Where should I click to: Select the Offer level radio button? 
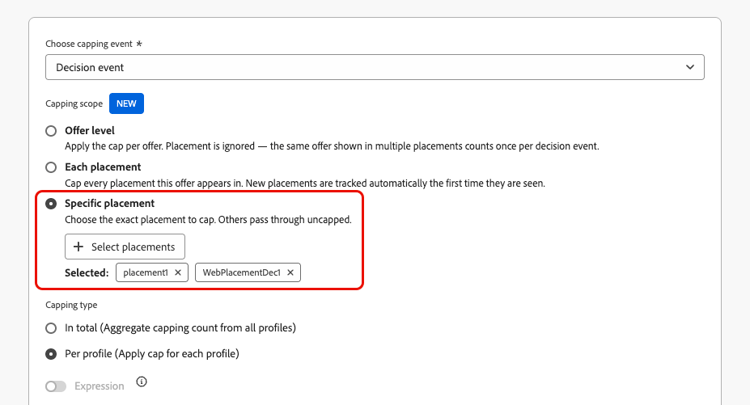51,131
